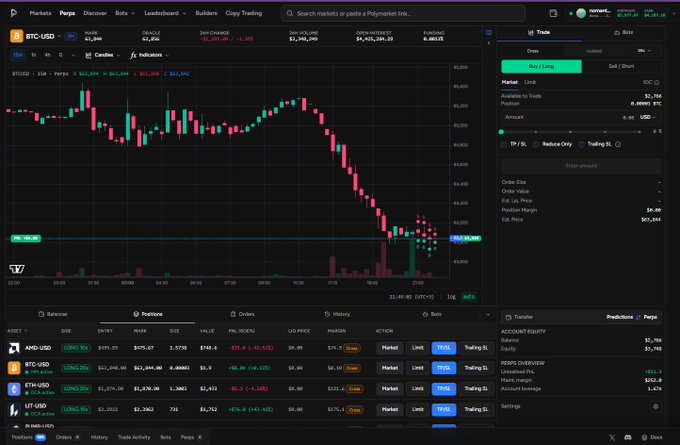The image size is (680, 445).
Task: Open the Copy Trading page
Action: 244,13
